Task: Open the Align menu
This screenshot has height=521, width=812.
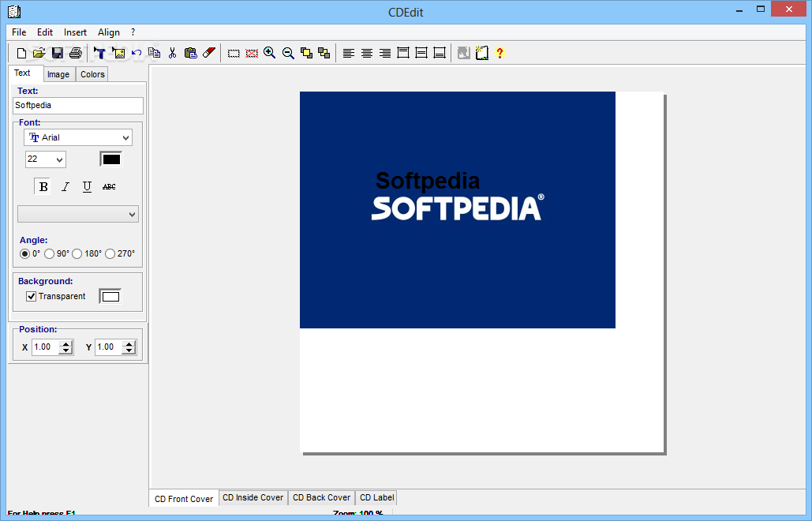Action: click(x=109, y=32)
